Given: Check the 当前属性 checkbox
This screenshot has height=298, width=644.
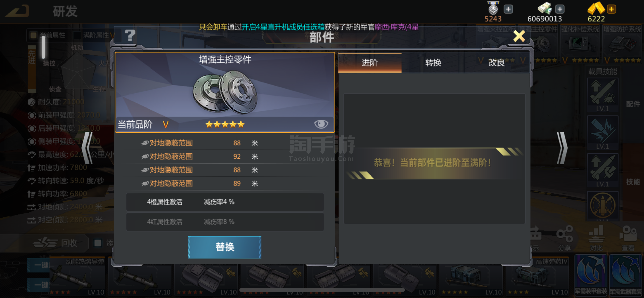Looking at the screenshot, I should 33,35.
